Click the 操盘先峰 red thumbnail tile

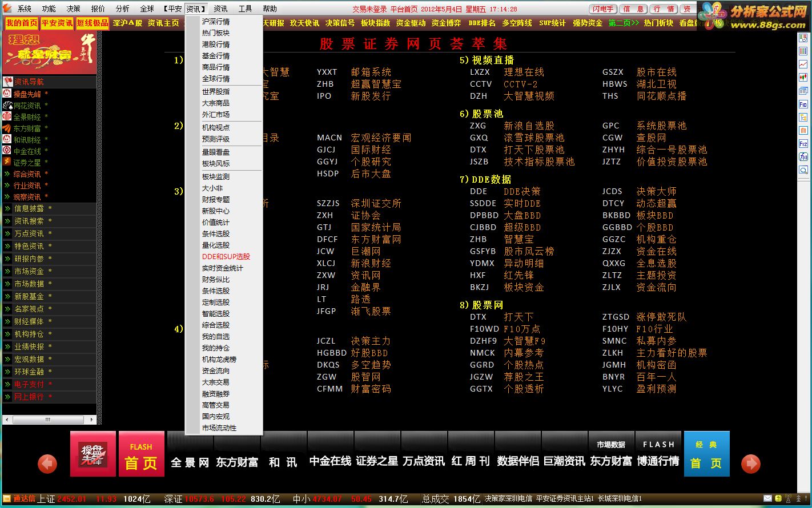click(93, 454)
